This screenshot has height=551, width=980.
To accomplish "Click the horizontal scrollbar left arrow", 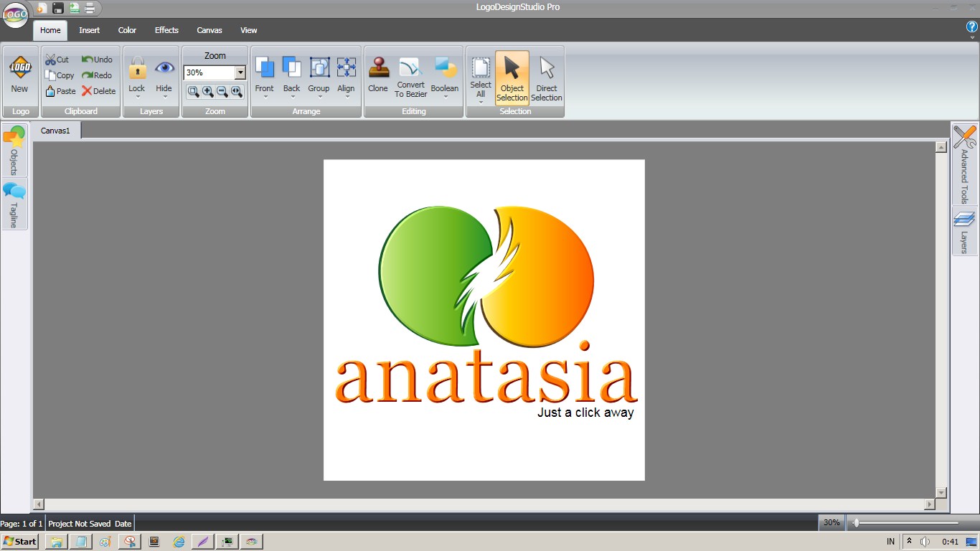I will [x=39, y=504].
